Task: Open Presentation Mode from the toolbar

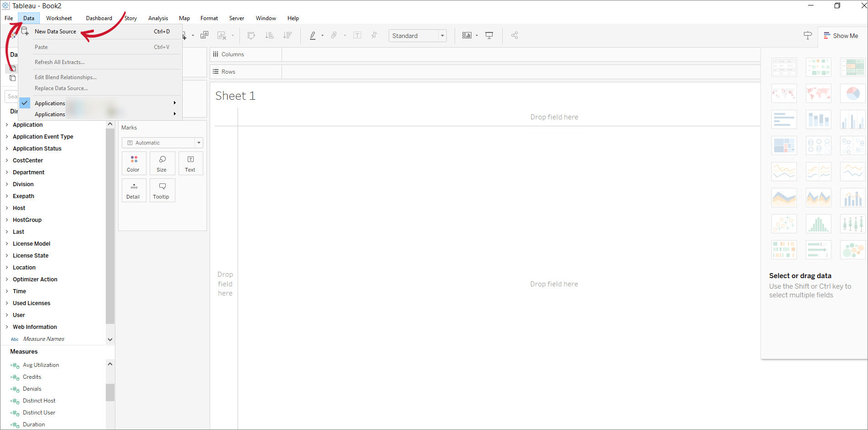Action: pyautogui.click(x=489, y=35)
